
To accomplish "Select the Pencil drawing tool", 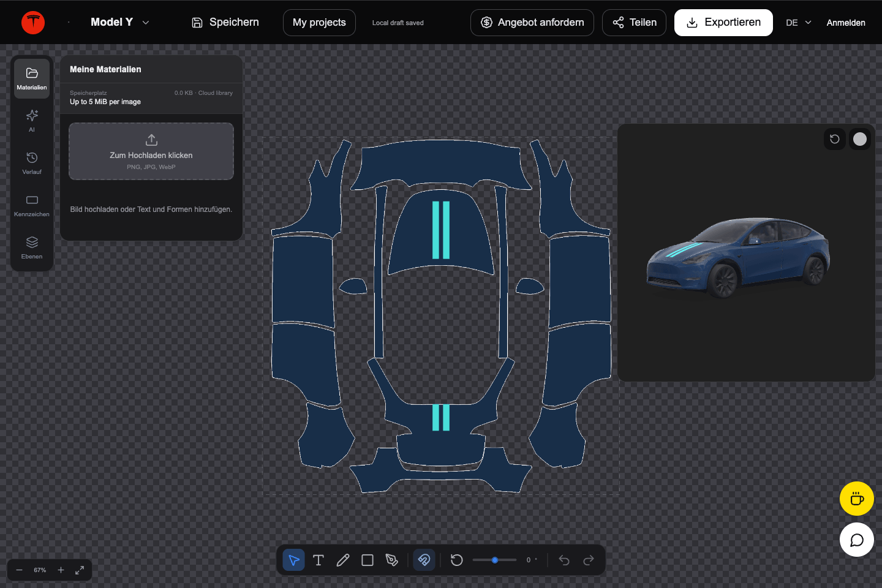I will pyautogui.click(x=343, y=560).
